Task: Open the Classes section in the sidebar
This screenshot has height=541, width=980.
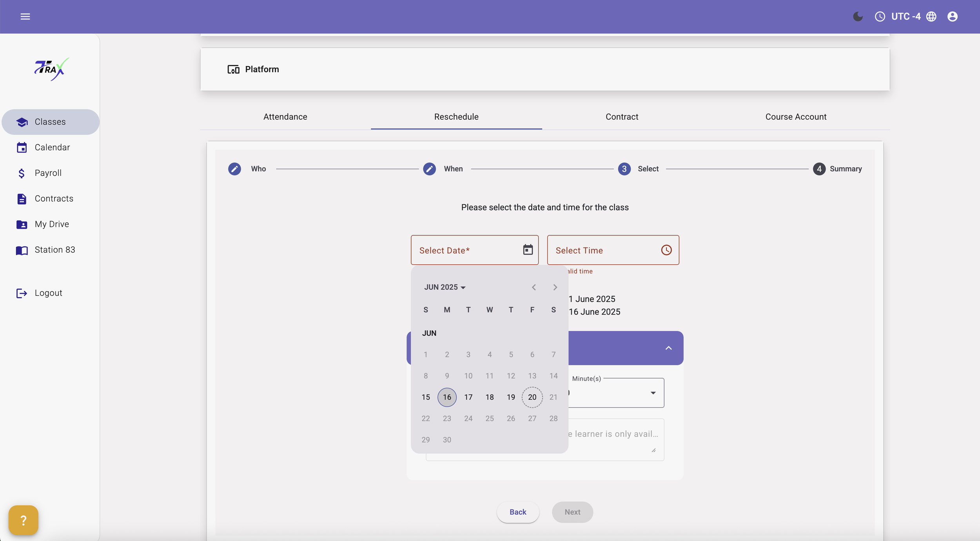Action: click(50, 122)
